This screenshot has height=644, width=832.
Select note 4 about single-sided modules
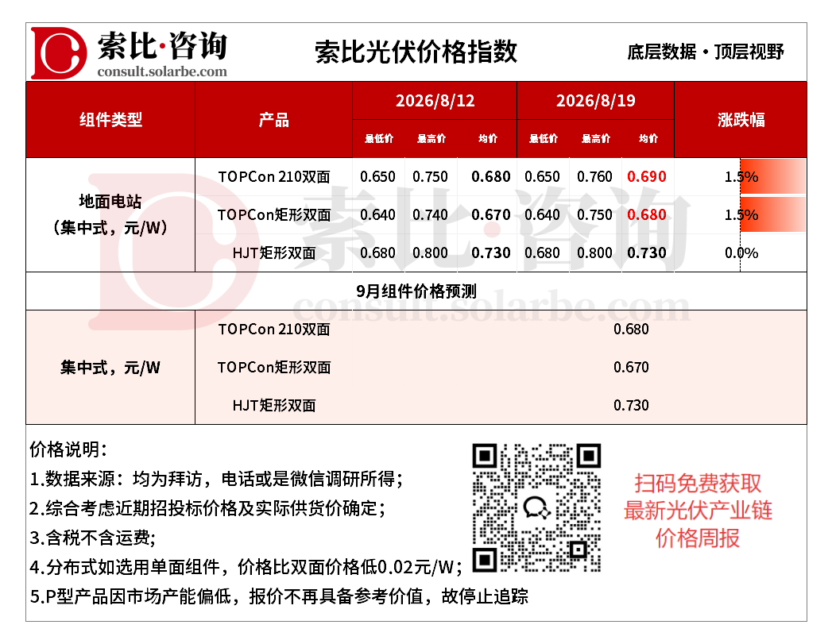coord(246,567)
